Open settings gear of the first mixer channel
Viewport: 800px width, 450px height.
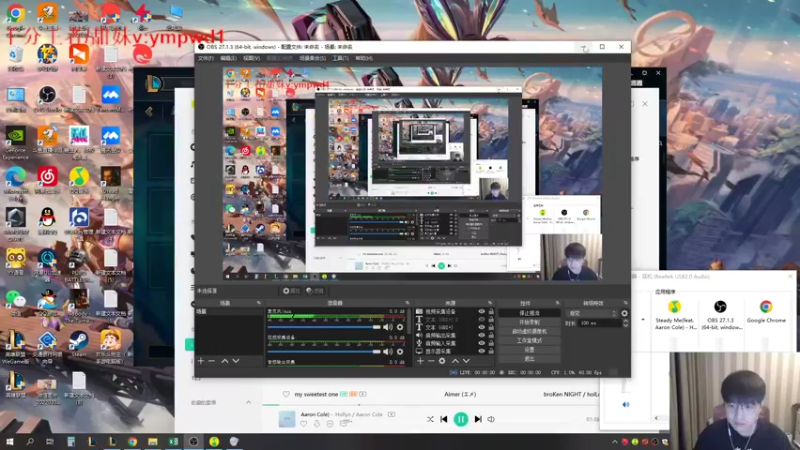tap(400, 327)
